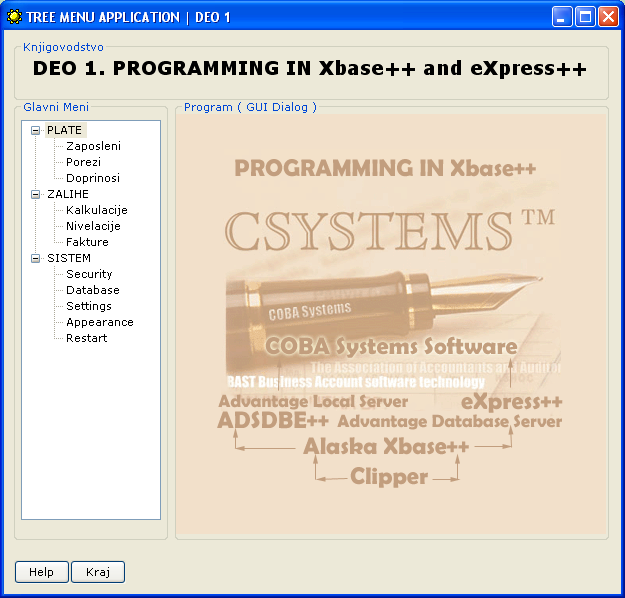Select the ZALIHE tree item
The image size is (625, 598).
[68, 194]
